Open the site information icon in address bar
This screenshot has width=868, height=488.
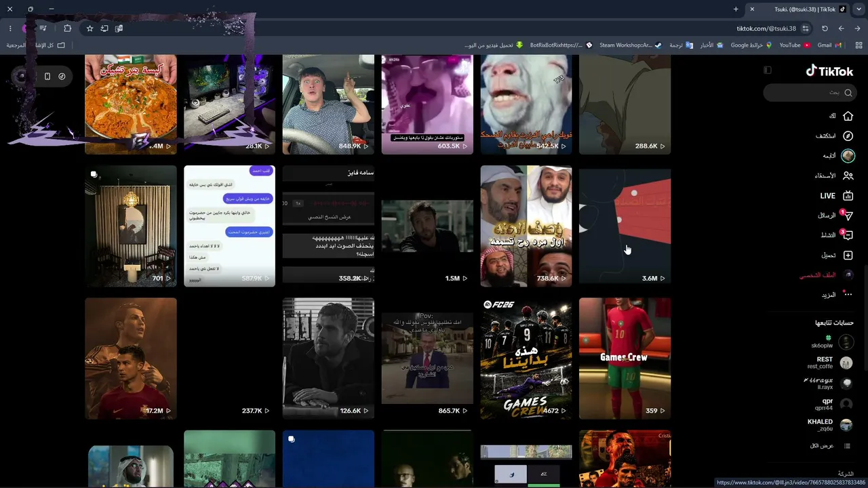[806, 28]
